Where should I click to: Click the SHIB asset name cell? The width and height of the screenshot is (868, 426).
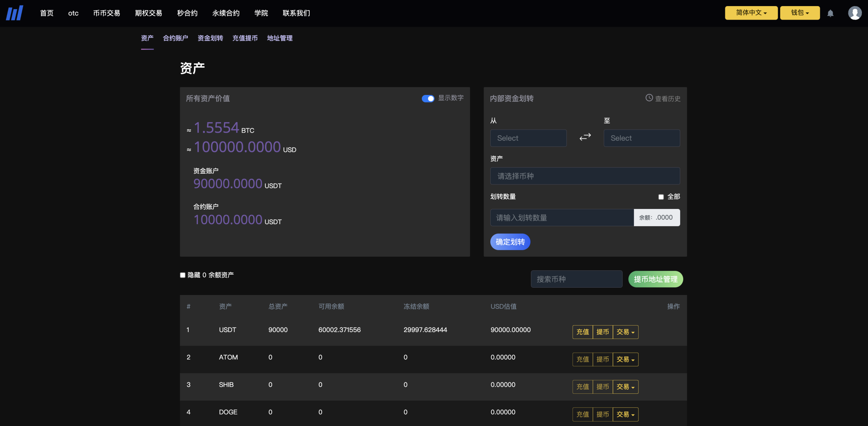click(x=226, y=385)
